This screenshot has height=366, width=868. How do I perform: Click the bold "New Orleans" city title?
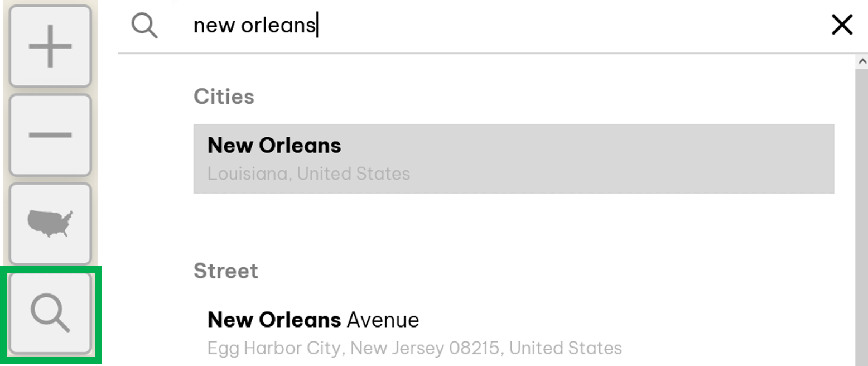(274, 146)
